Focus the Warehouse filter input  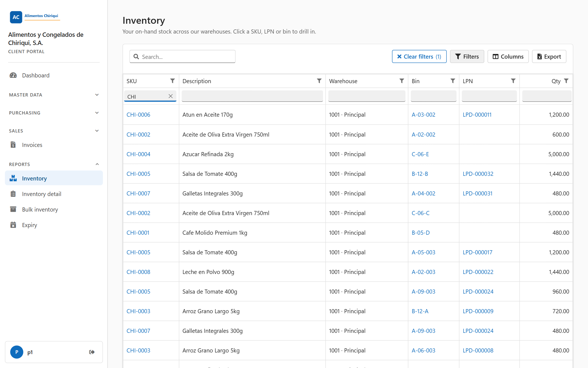pyautogui.click(x=367, y=96)
